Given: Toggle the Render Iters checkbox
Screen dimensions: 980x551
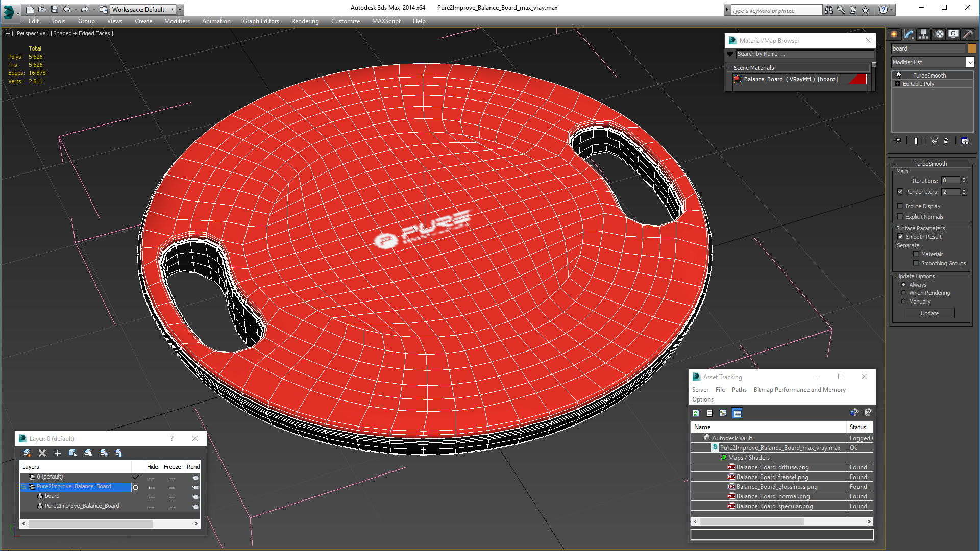Looking at the screenshot, I should [x=900, y=192].
